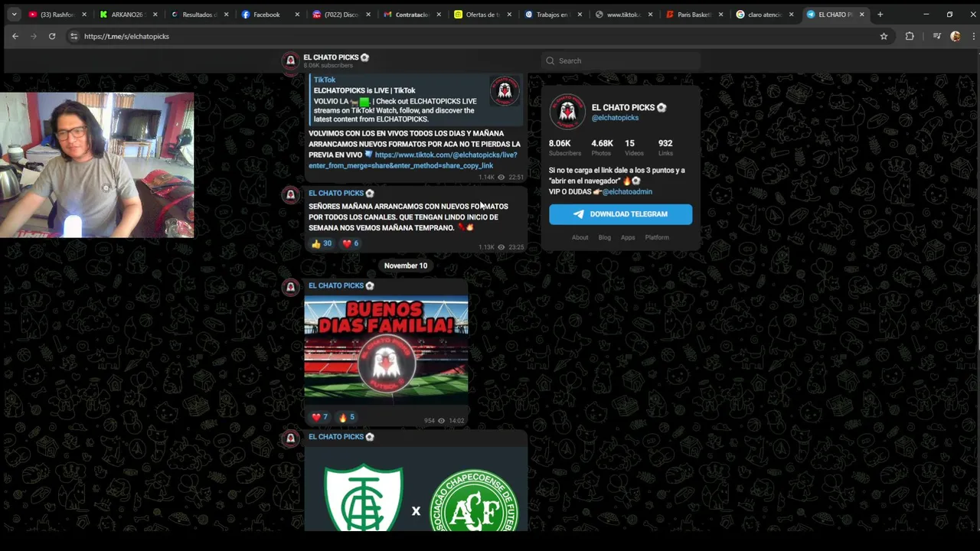Click the heart 6 reaction
Screen dimensions: 980x551
tap(350, 243)
